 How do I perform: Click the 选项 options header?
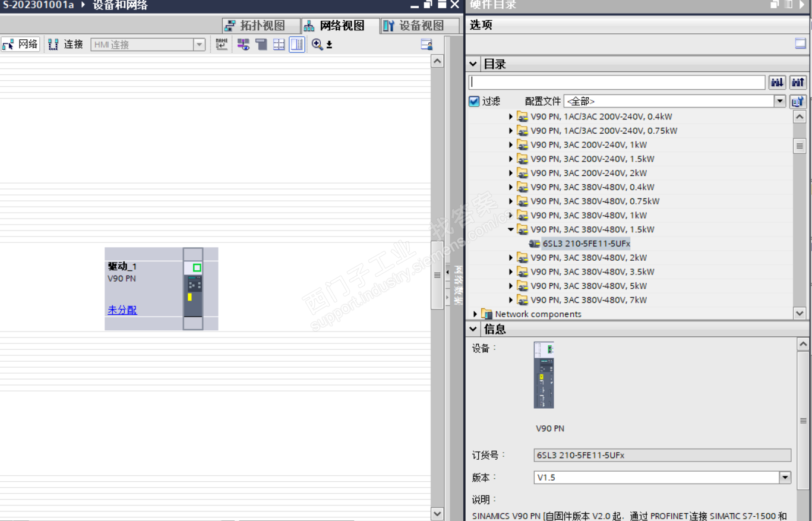point(481,25)
